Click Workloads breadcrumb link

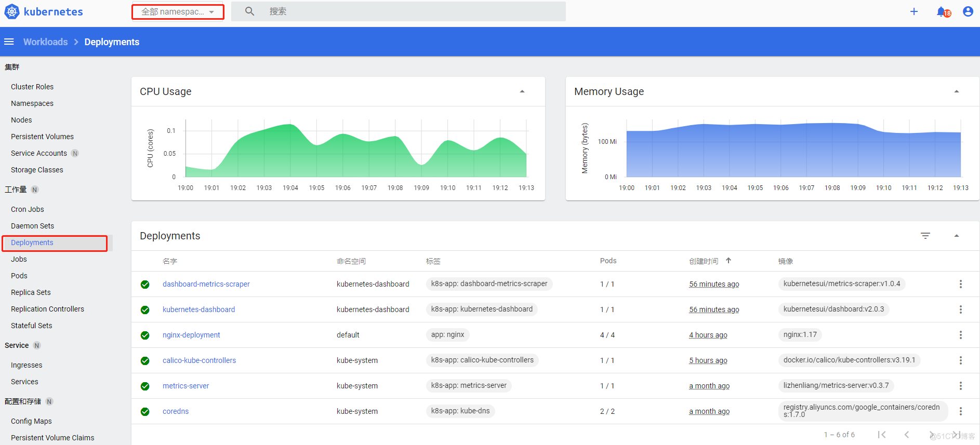click(x=45, y=42)
